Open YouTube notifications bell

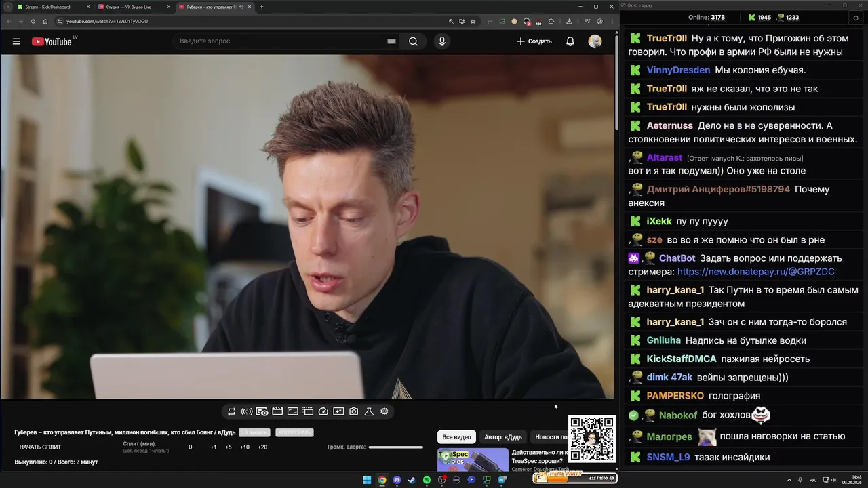pyautogui.click(x=570, y=41)
